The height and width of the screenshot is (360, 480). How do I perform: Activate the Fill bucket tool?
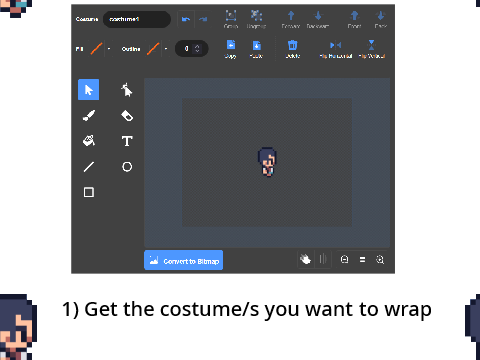pyautogui.click(x=89, y=141)
